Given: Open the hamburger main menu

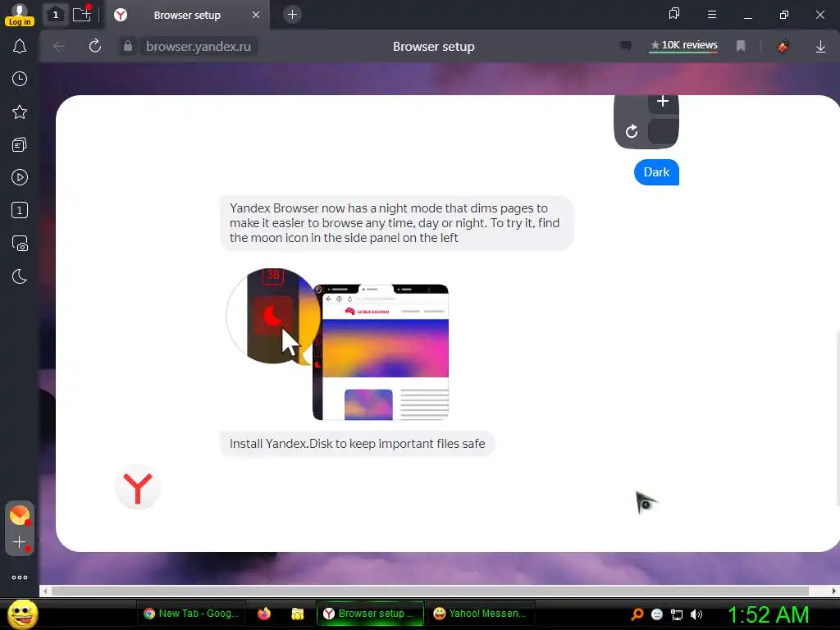Looking at the screenshot, I should tap(712, 15).
